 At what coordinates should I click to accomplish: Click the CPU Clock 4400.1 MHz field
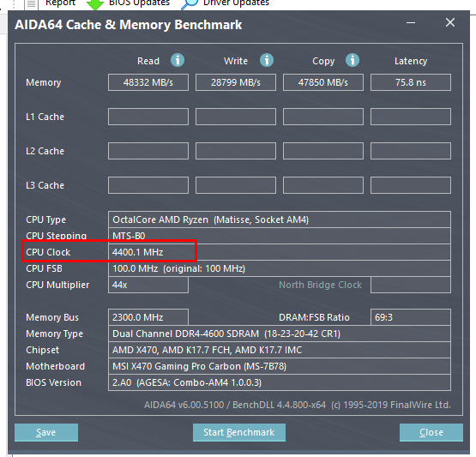tap(279, 252)
